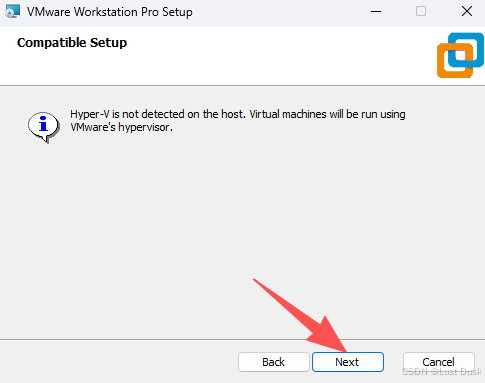Viewport: 485px width, 383px height.
Task: Go back with the Back button
Action: point(274,362)
